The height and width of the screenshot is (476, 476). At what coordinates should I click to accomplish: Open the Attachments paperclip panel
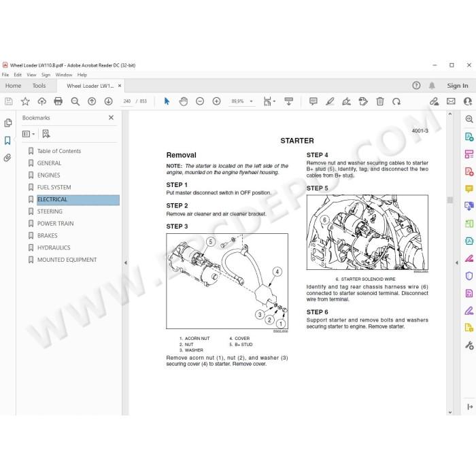pyautogui.click(x=7, y=158)
